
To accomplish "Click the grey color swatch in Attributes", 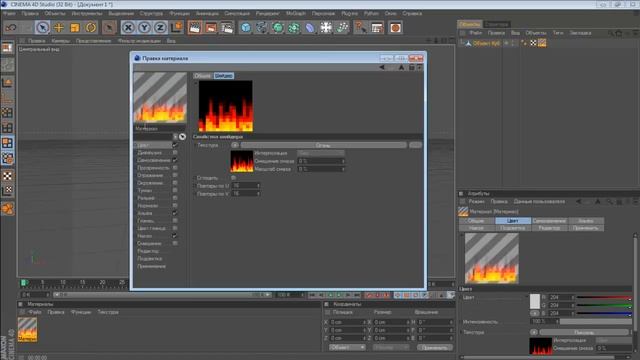I will click(535, 301).
